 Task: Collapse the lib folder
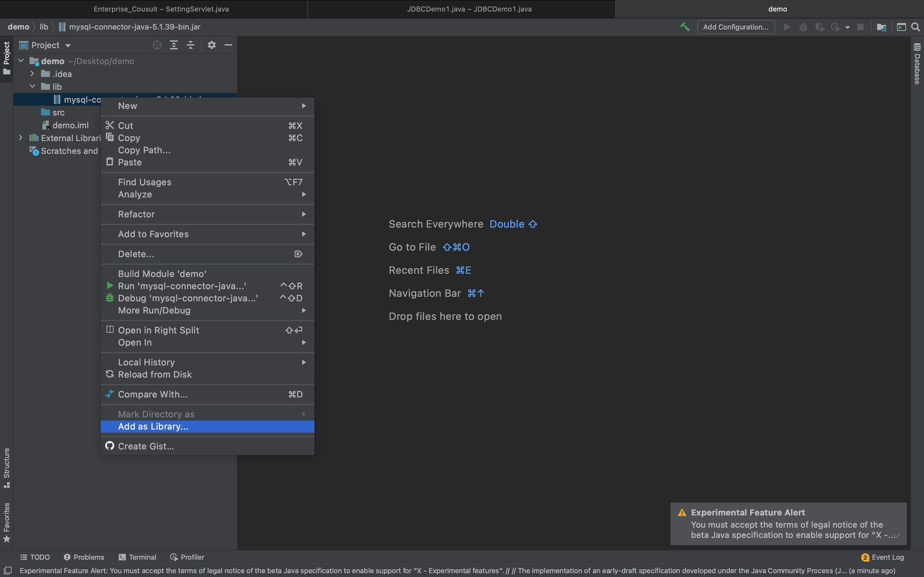[x=32, y=87]
